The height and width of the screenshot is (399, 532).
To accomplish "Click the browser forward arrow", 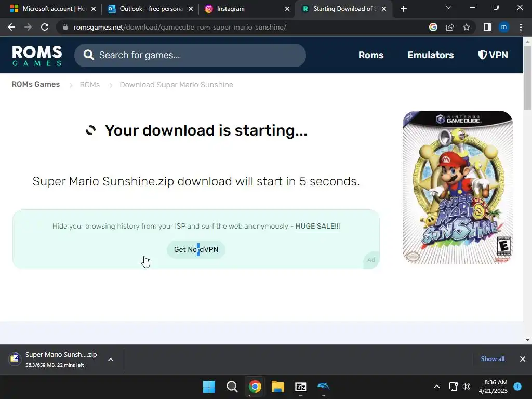I will 28,27.
